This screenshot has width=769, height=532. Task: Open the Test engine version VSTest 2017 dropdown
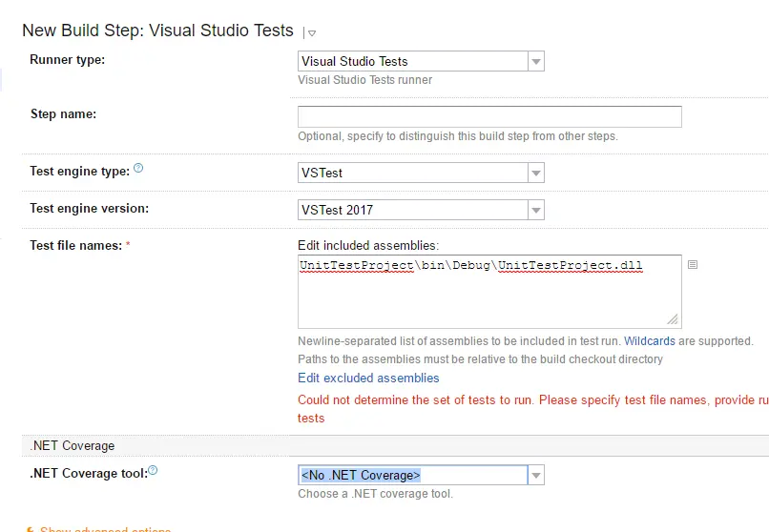point(421,210)
